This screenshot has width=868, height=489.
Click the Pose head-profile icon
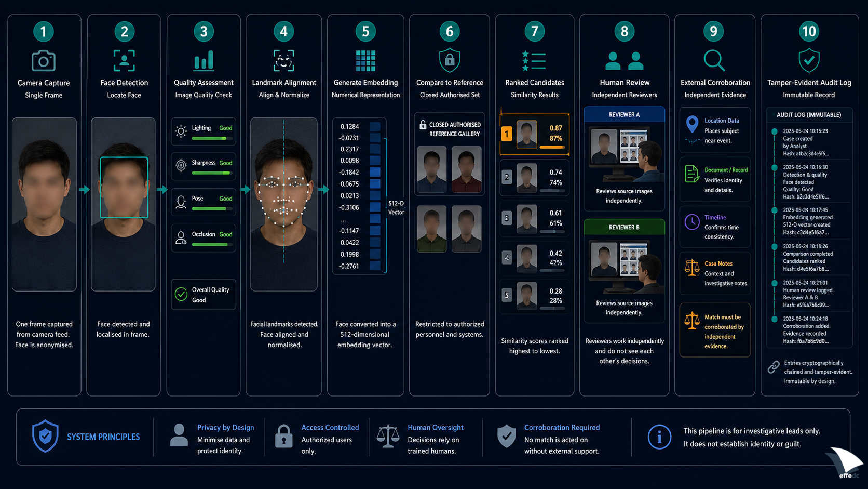pyautogui.click(x=181, y=202)
